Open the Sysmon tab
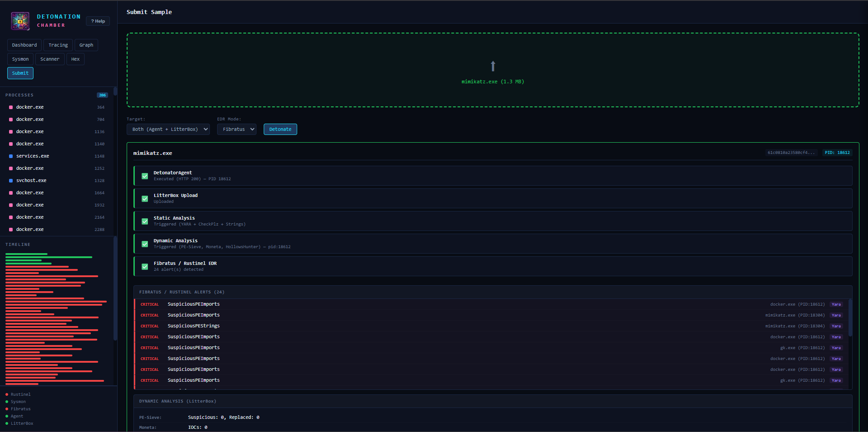This screenshot has height=432, width=868. [20, 59]
